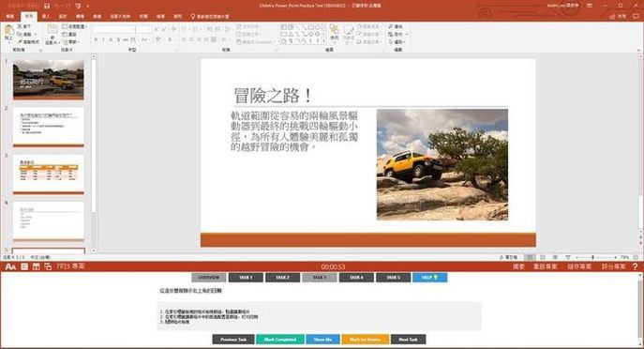Click the slide title 冒險之路！

(x=273, y=96)
